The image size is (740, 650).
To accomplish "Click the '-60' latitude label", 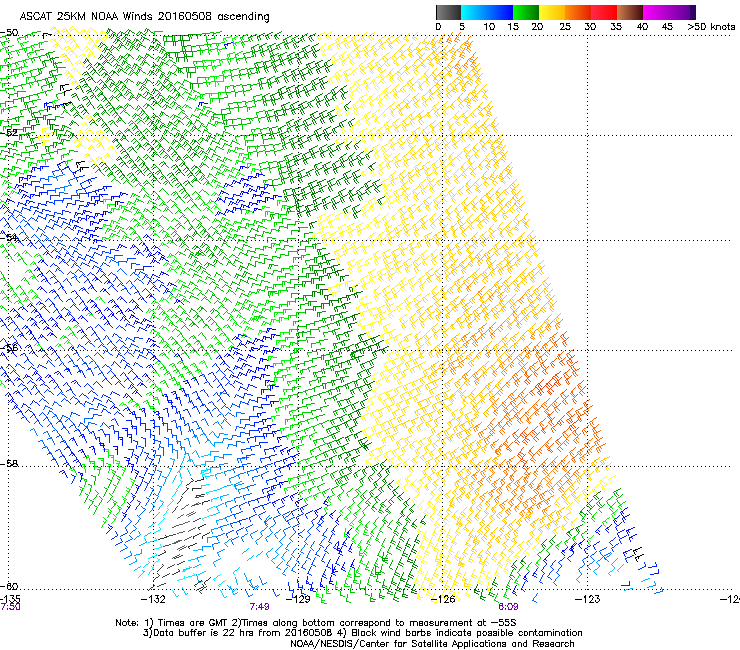I will pyautogui.click(x=9, y=586).
